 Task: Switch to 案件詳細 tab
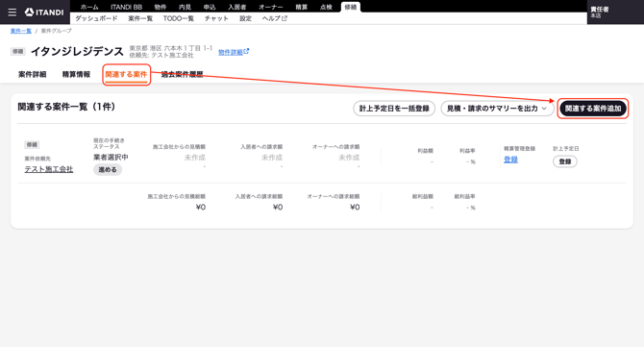pos(33,74)
